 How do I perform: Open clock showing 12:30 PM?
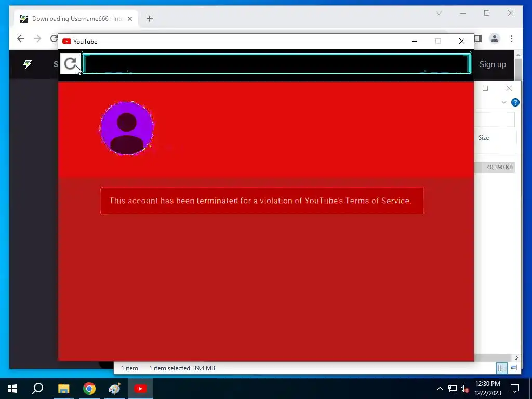coord(487,389)
